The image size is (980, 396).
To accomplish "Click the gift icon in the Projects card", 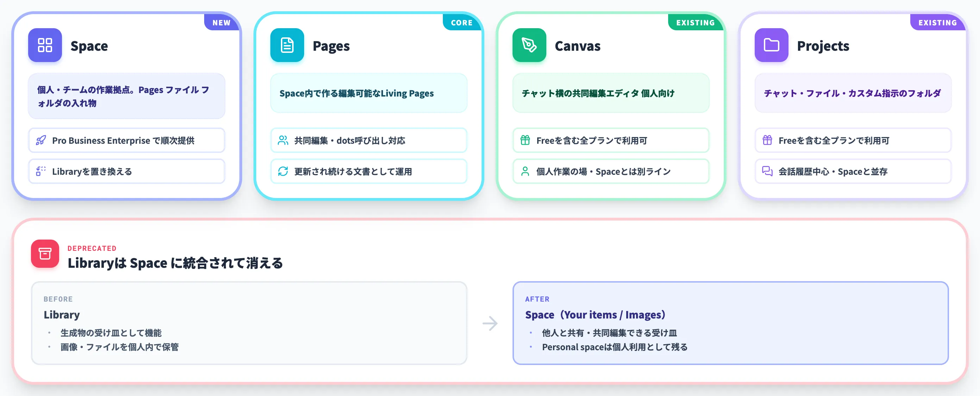I will [767, 141].
